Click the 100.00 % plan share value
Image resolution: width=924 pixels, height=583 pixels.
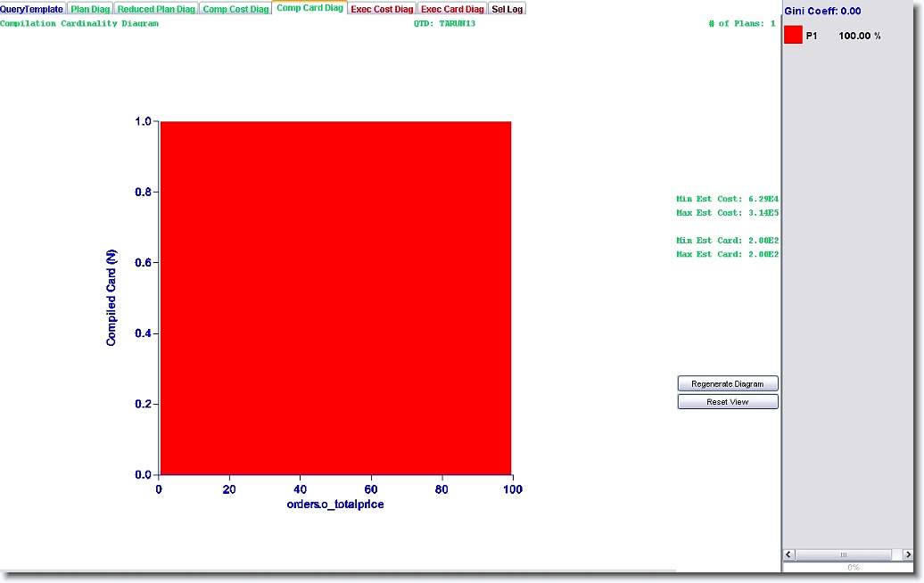tap(860, 37)
